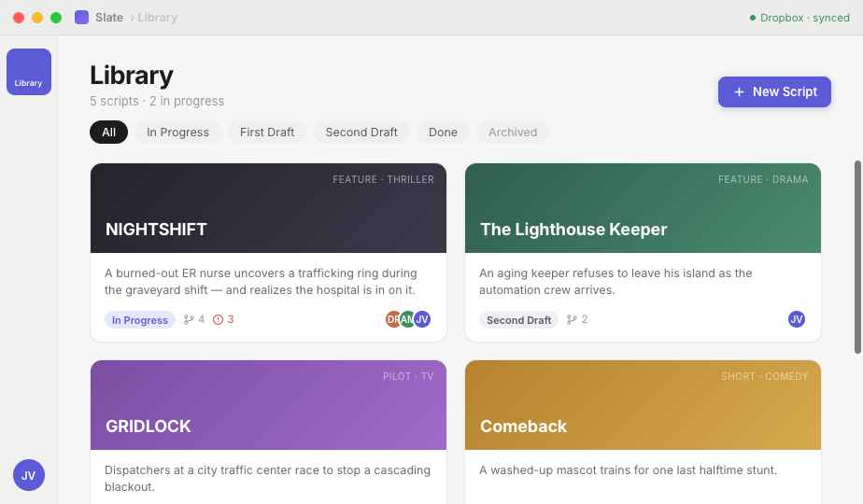Click the JV collaborator avatar on NIGHTSHIFT

(x=422, y=319)
